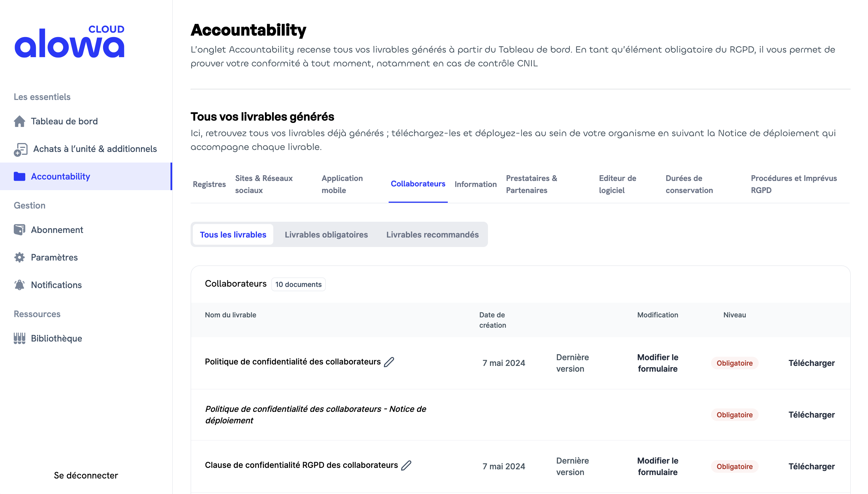Expand the Durées de conservation section
868x494 pixels.
[689, 184]
